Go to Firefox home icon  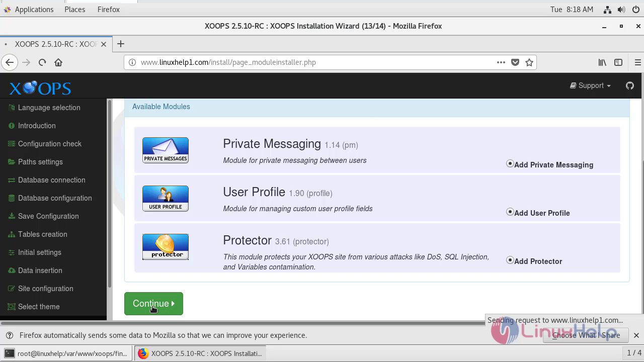[58, 62]
